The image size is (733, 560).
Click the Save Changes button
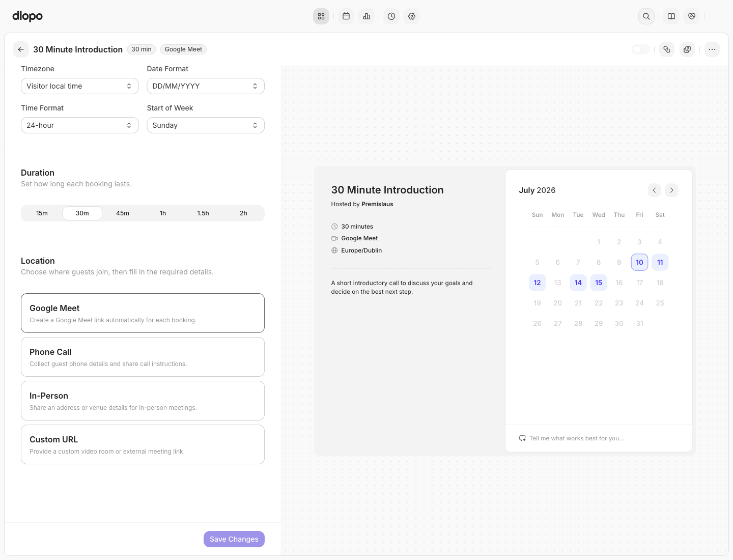click(234, 539)
